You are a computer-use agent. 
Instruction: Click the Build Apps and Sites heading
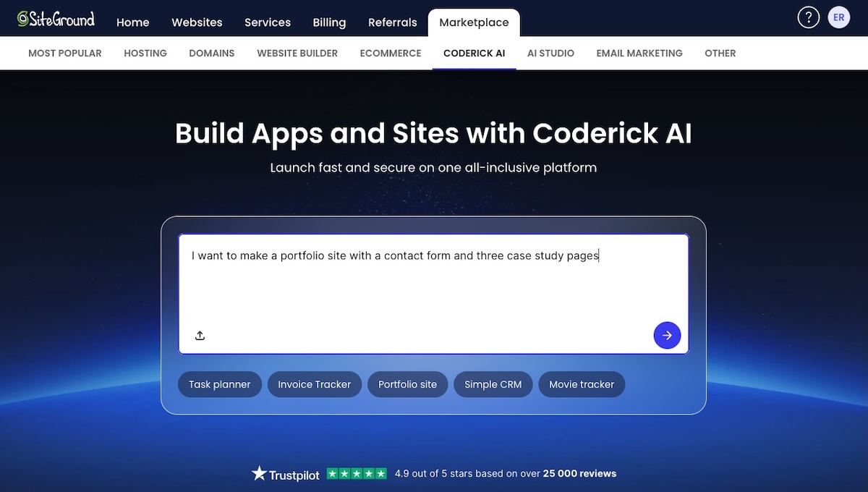[x=433, y=134]
